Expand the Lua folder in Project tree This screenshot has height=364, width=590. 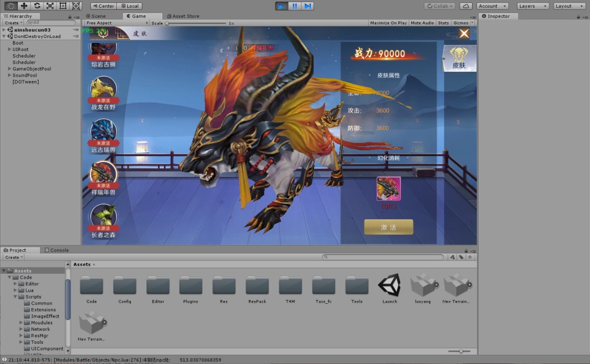(15, 290)
